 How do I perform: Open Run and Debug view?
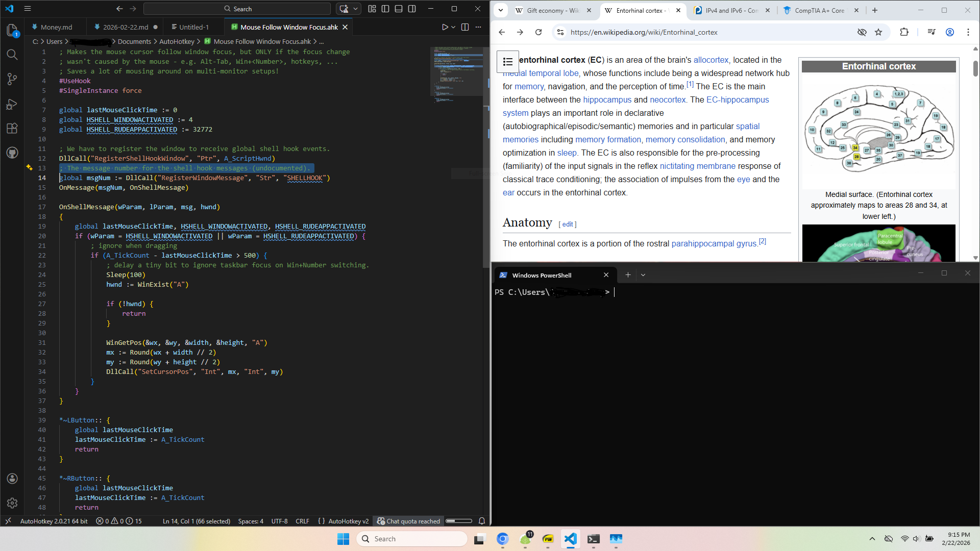pyautogui.click(x=12, y=104)
